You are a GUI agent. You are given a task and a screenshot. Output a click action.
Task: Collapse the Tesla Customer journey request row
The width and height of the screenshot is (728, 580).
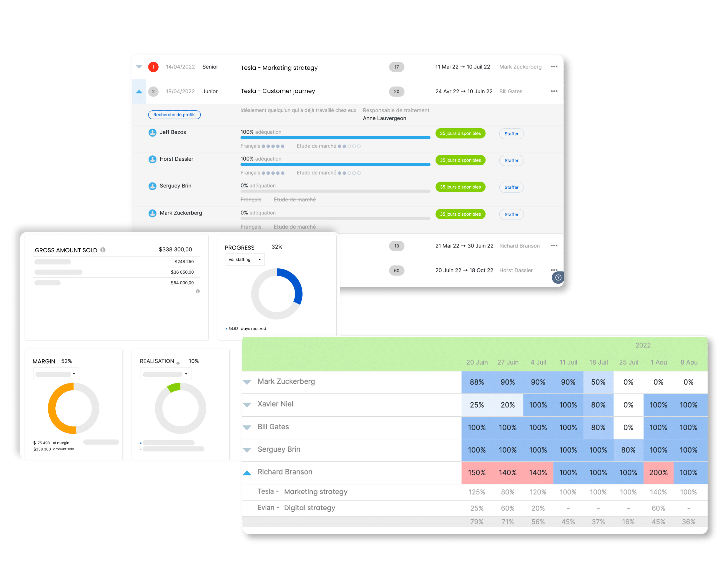pyautogui.click(x=139, y=92)
